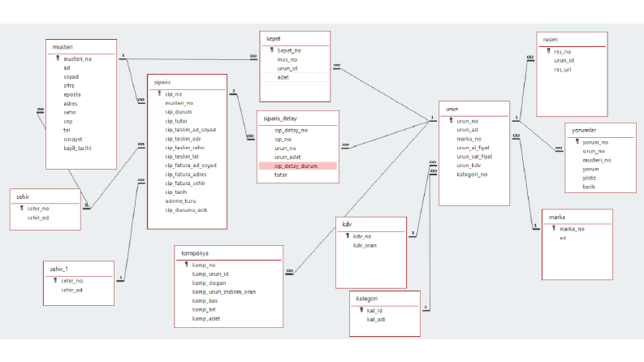Select the urun_ad field in urun
Image resolution: width=644 pixels, height=362 pixels.
click(468, 130)
